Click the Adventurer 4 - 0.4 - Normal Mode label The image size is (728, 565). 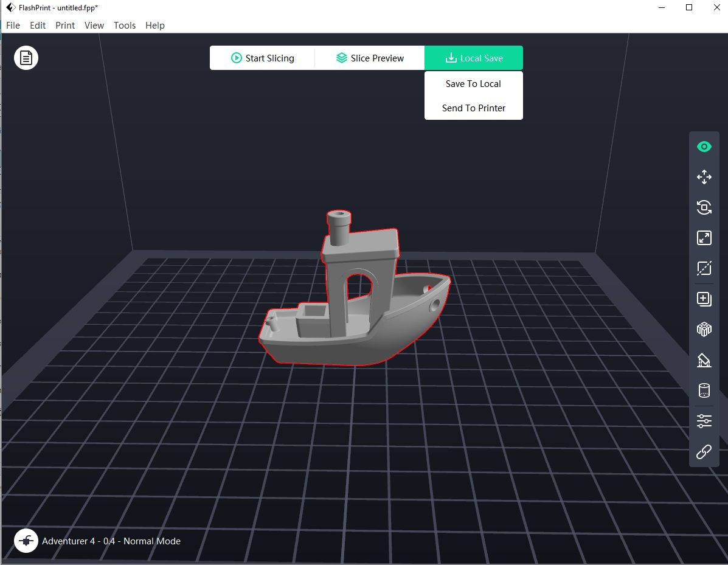[x=111, y=541]
